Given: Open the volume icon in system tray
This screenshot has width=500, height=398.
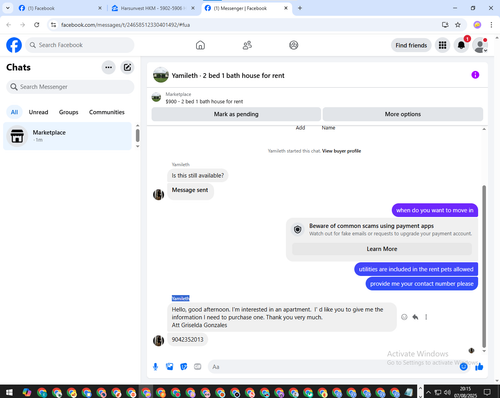Looking at the screenshot, I should (447, 392).
